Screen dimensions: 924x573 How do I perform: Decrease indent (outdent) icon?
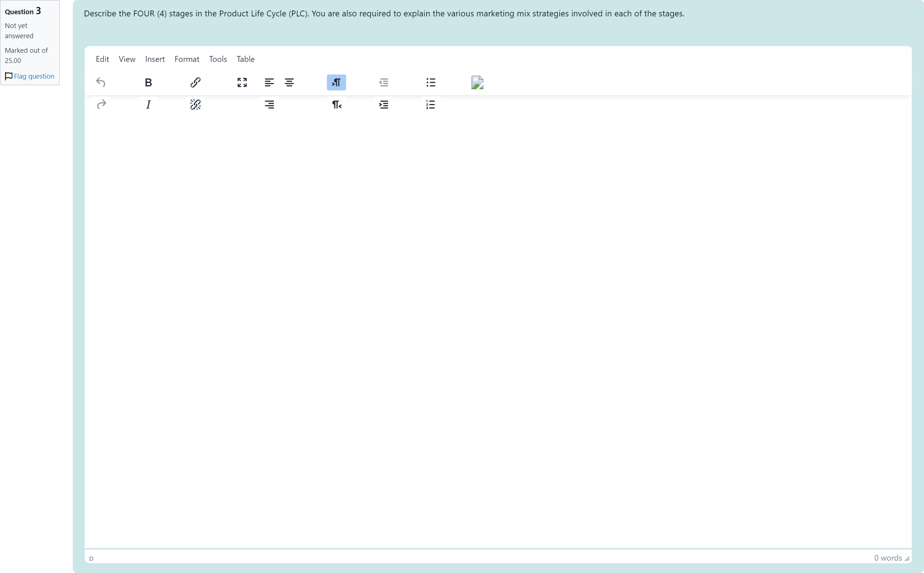(x=383, y=82)
